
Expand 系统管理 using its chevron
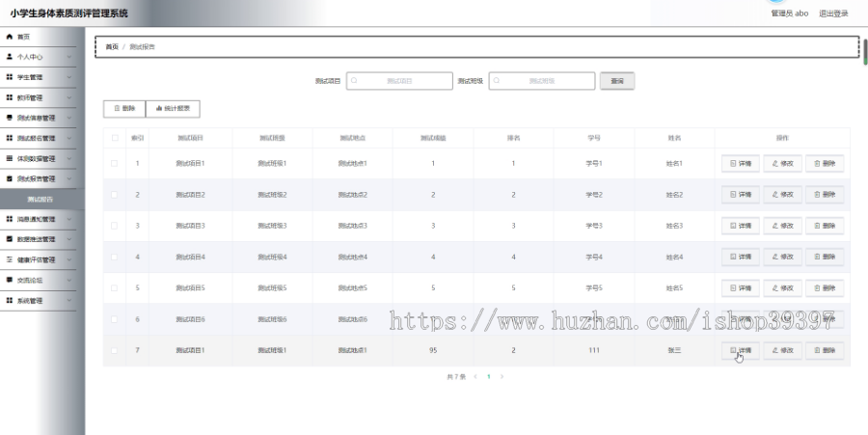(x=69, y=301)
